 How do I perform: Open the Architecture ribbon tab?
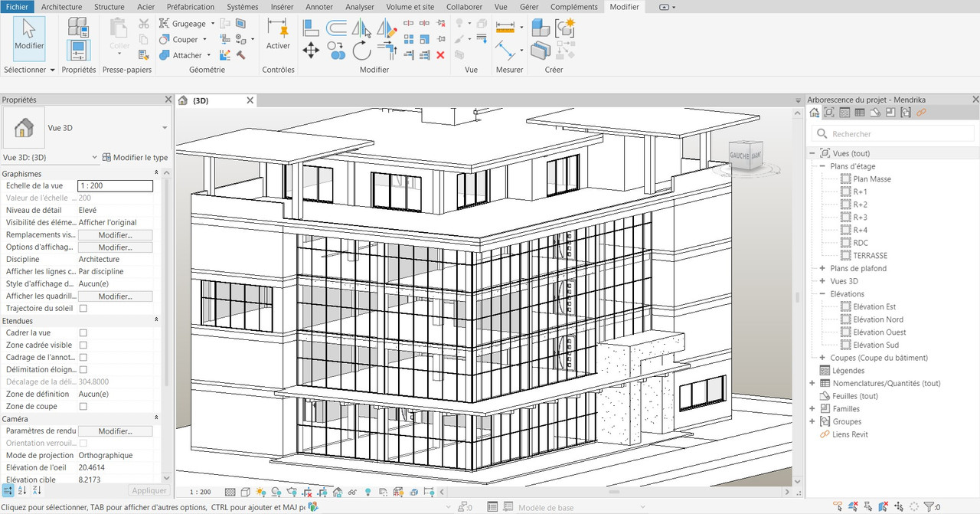62,7
